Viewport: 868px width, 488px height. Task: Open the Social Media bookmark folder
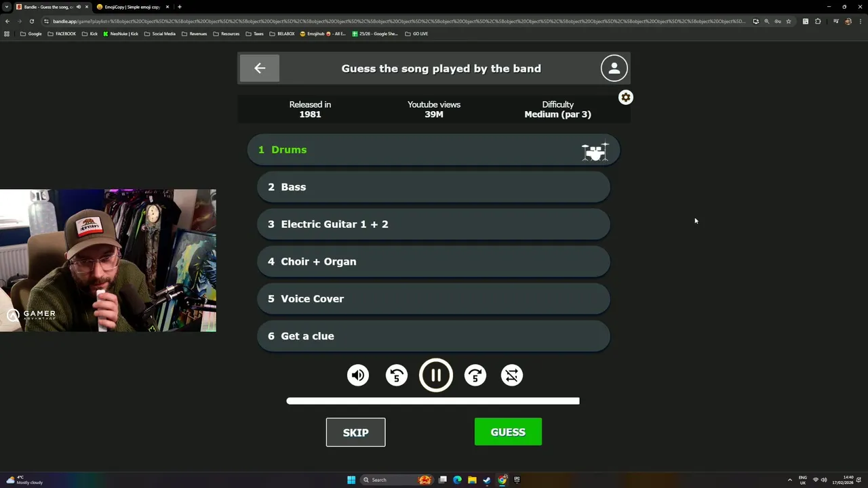pyautogui.click(x=160, y=33)
